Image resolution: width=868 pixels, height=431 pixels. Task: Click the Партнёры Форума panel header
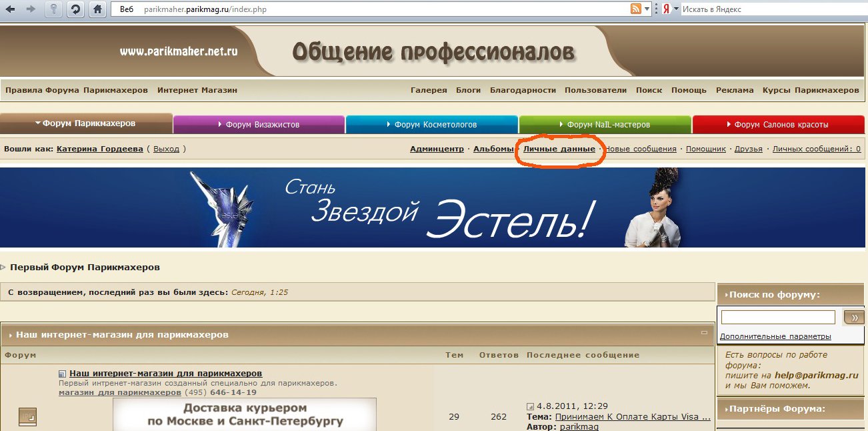[x=791, y=409]
